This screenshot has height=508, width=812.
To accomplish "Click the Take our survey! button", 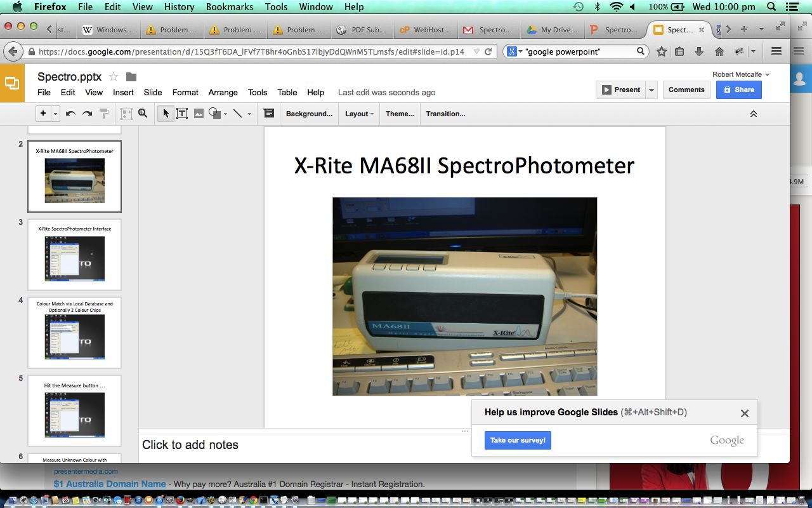I will coord(518,440).
